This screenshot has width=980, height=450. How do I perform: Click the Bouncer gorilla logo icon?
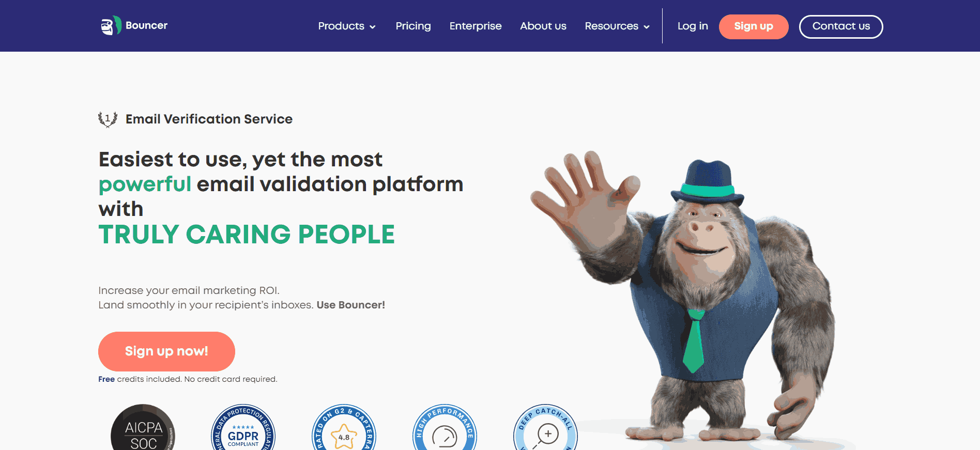point(111,25)
